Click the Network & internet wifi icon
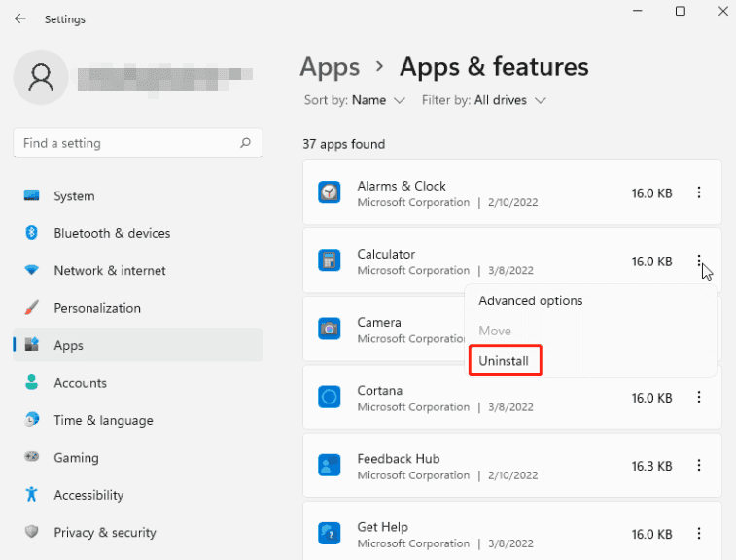Image resolution: width=736 pixels, height=560 pixels. pos(31,270)
